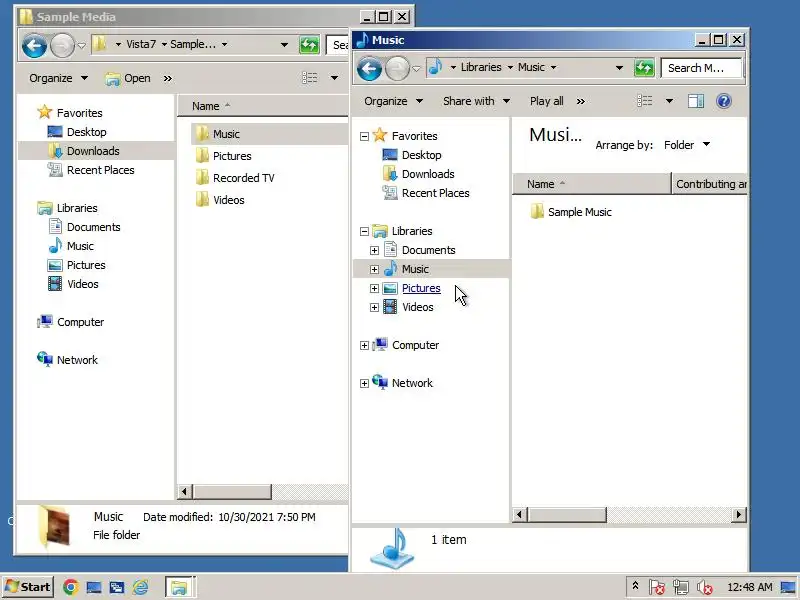Open the Organize menu in Music window

[393, 101]
